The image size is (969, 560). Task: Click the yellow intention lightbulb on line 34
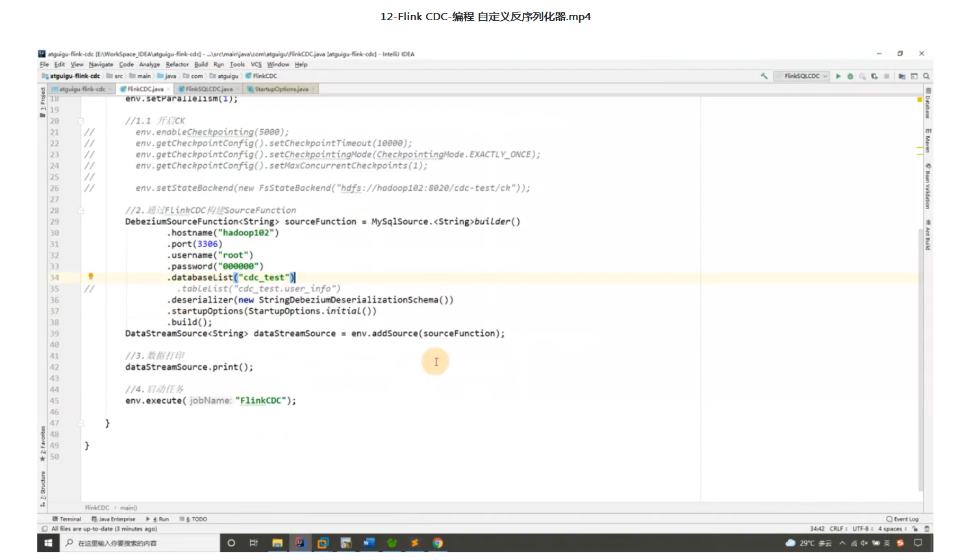[91, 276]
